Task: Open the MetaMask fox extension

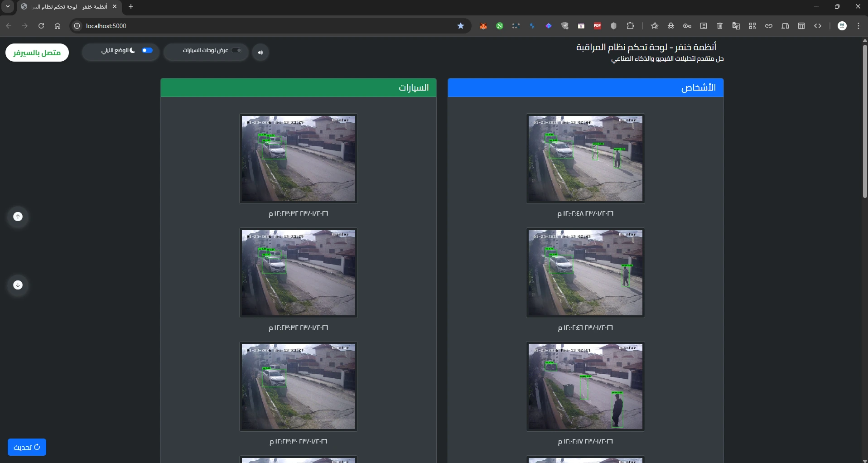Action: [x=483, y=26]
